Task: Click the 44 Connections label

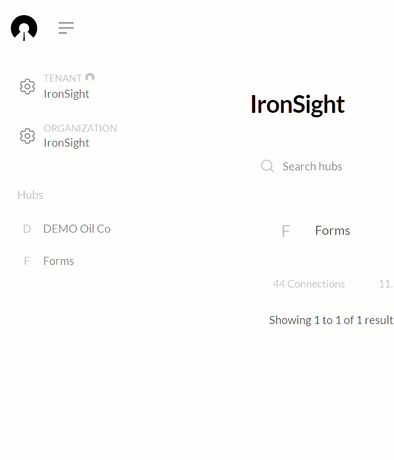Action: click(x=309, y=284)
